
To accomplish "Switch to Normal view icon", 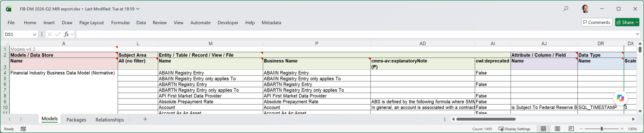I will coord(543,129).
